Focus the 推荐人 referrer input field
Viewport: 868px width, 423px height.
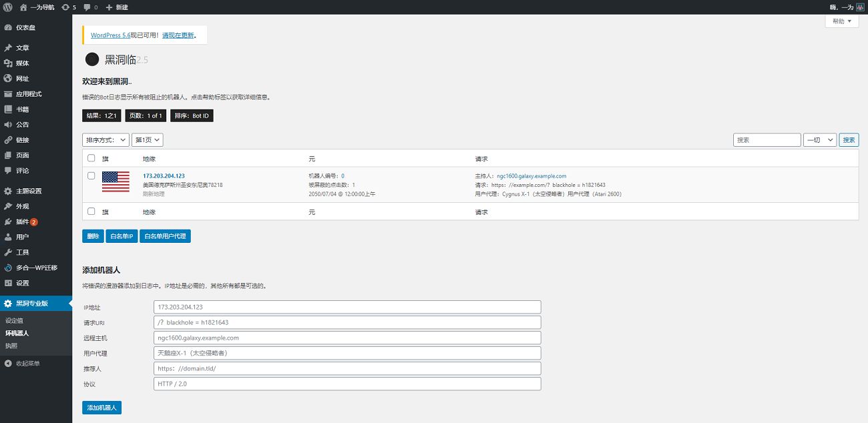point(347,368)
